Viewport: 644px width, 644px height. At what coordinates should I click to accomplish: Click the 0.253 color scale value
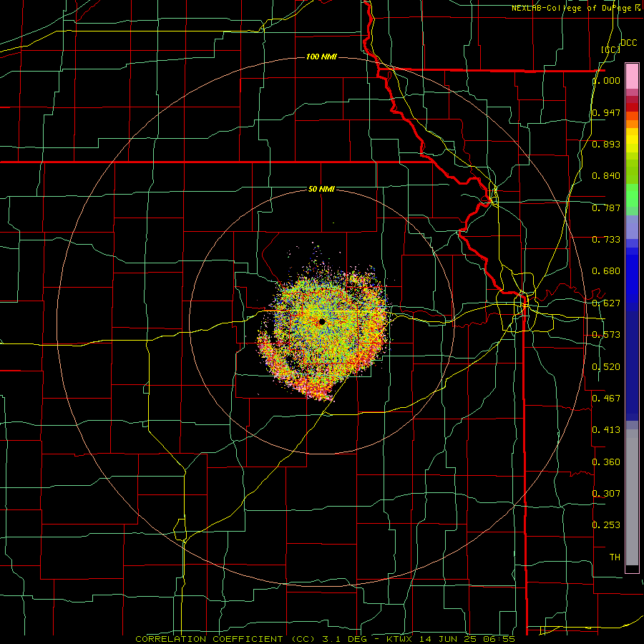point(607,525)
